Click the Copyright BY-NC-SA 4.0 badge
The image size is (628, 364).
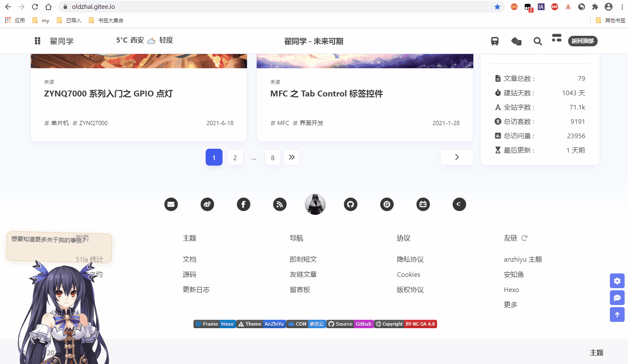pos(405,324)
